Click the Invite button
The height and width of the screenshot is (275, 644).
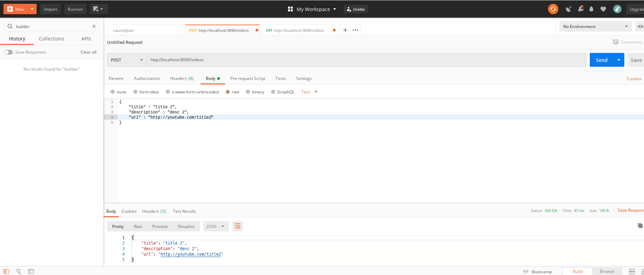[356, 9]
